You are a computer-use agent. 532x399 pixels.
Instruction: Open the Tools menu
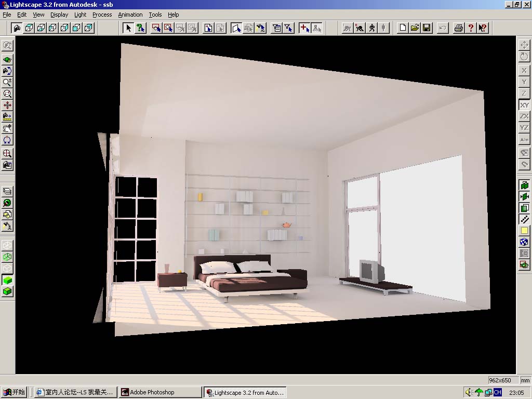tap(155, 15)
